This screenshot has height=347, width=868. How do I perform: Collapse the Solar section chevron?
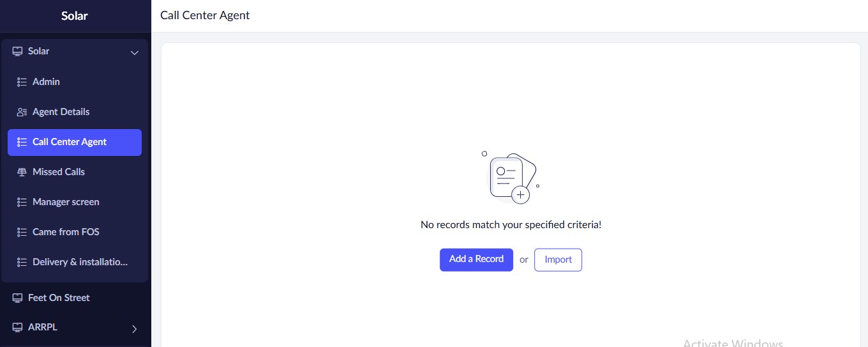(135, 52)
